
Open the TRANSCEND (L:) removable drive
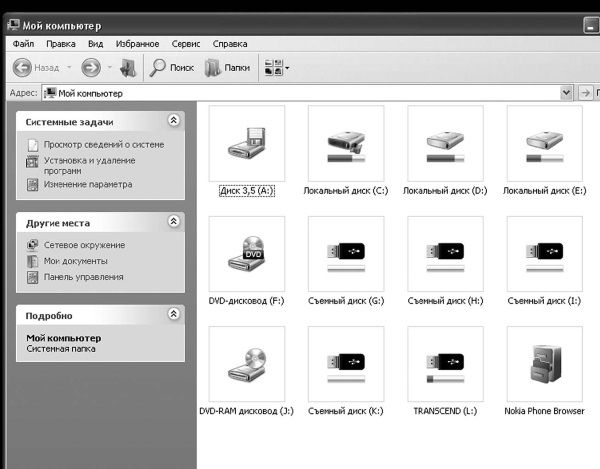click(445, 364)
